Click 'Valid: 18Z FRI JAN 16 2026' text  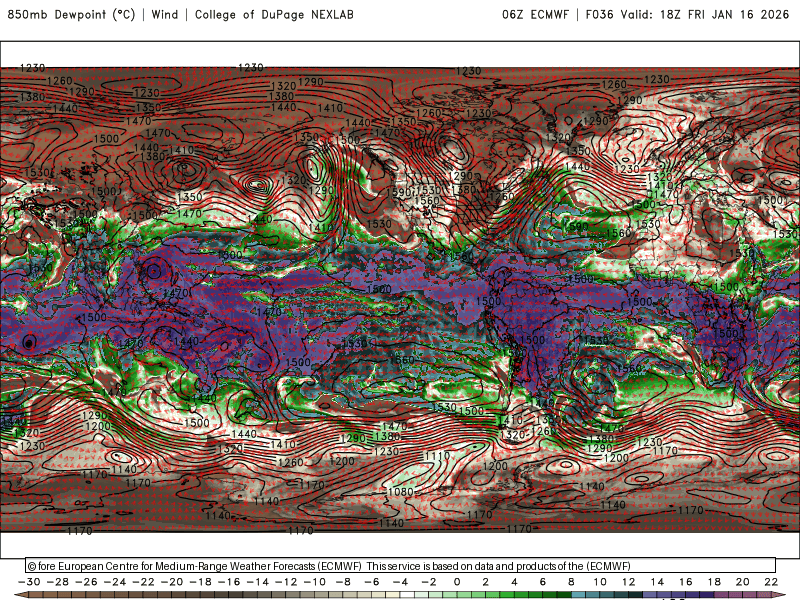(x=705, y=14)
